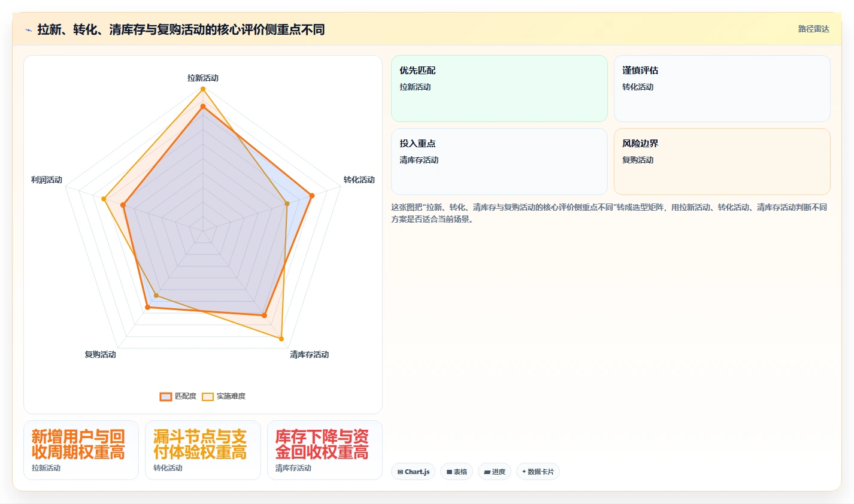The image size is (854, 504).
Task: Click the 实施难度 data point on 清库存活动 axis
Action: (281, 339)
